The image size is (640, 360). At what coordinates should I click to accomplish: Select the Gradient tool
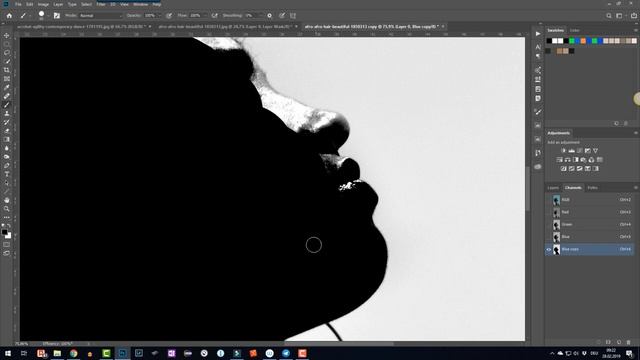pos(7,140)
